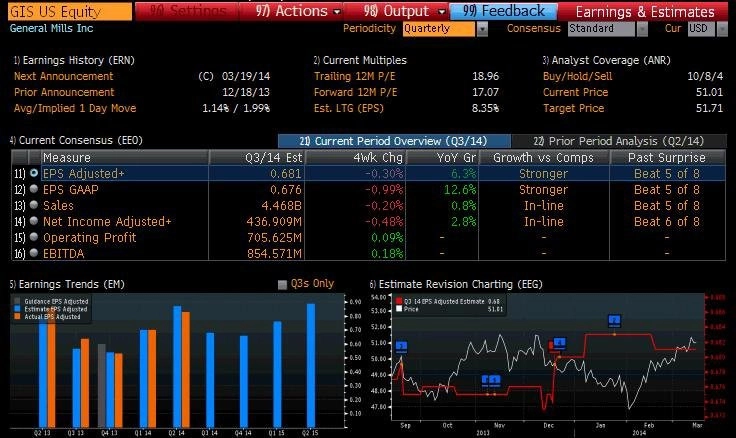Open 2) Current Multiples section
736x438 pixels.
tap(360, 60)
